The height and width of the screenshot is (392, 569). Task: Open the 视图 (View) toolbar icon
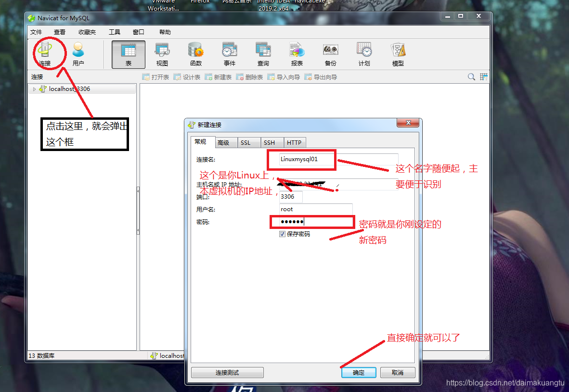point(162,54)
